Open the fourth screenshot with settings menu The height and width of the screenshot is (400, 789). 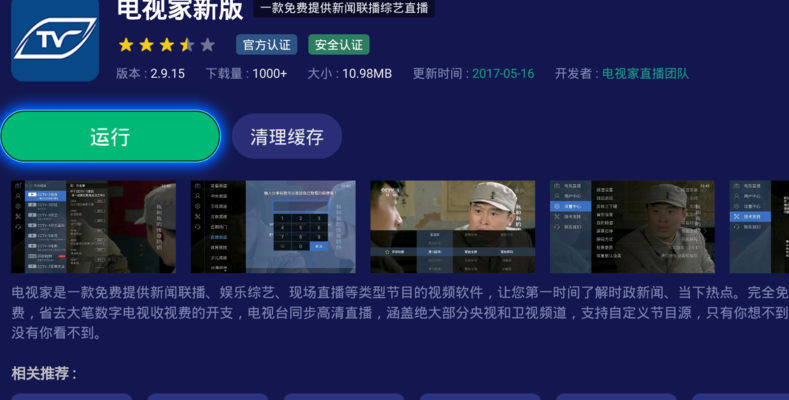pos(633,227)
